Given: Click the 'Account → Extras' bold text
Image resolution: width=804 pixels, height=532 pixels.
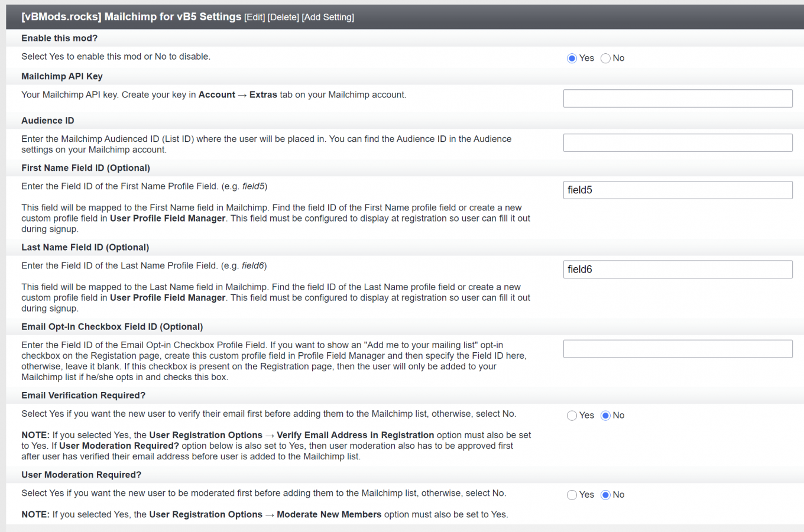Looking at the screenshot, I should coord(238,95).
